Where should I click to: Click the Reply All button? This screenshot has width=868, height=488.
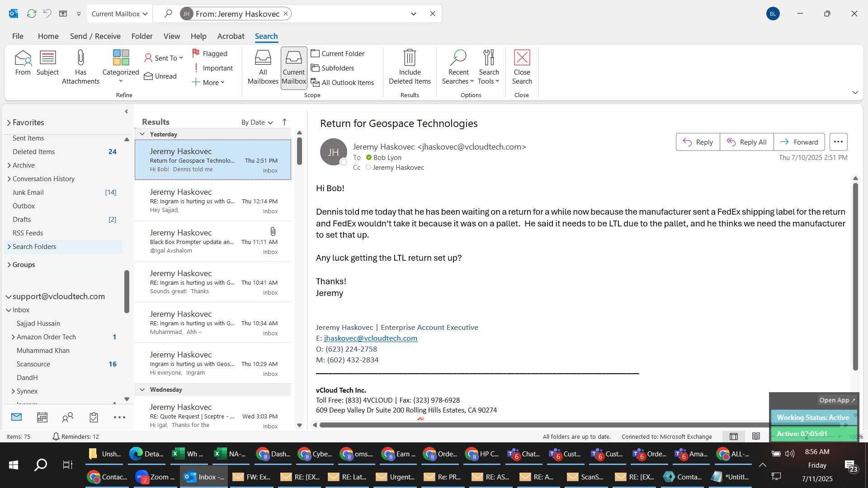746,142
